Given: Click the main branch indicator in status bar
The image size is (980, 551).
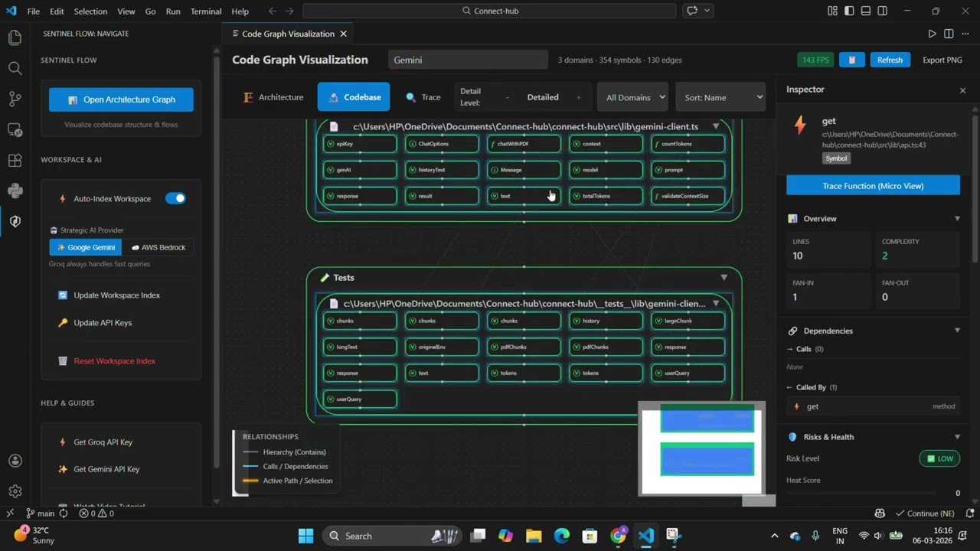Looking at the screenshot, I should coord(41,514).
